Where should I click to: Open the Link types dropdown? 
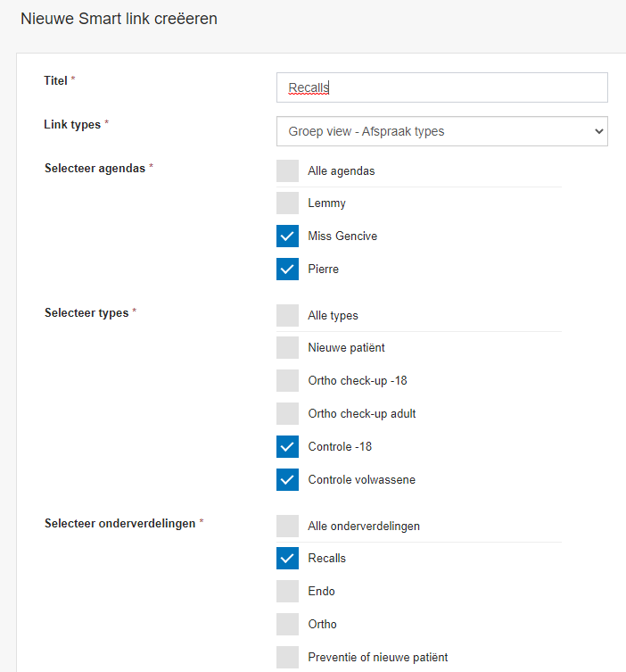[441, 131]
